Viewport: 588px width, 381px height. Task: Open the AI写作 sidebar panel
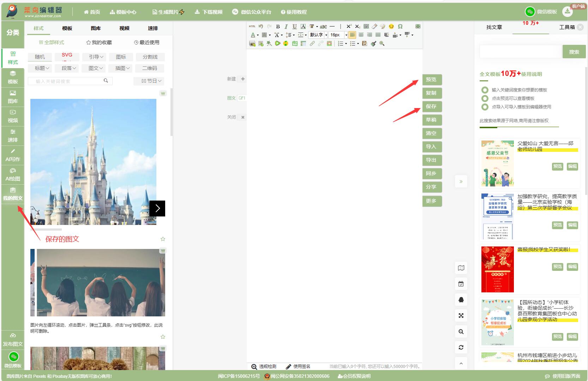coord(13,155)
